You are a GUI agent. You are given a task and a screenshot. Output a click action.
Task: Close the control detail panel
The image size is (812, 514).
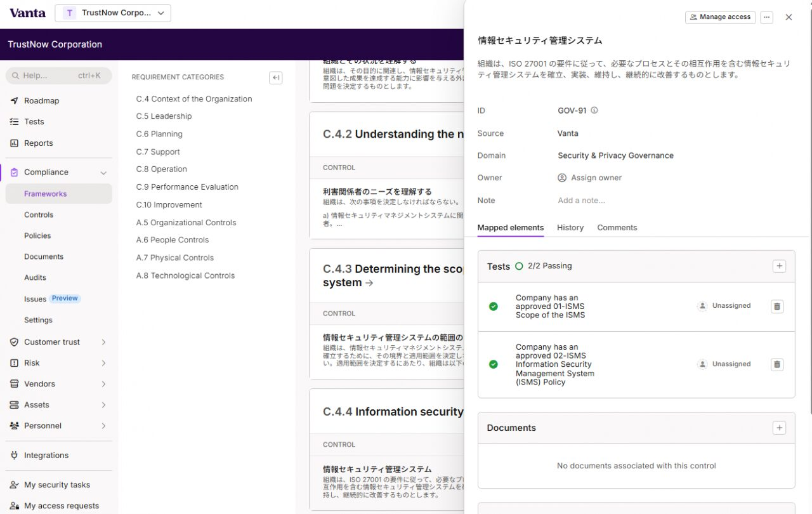[x=789, y=17]
